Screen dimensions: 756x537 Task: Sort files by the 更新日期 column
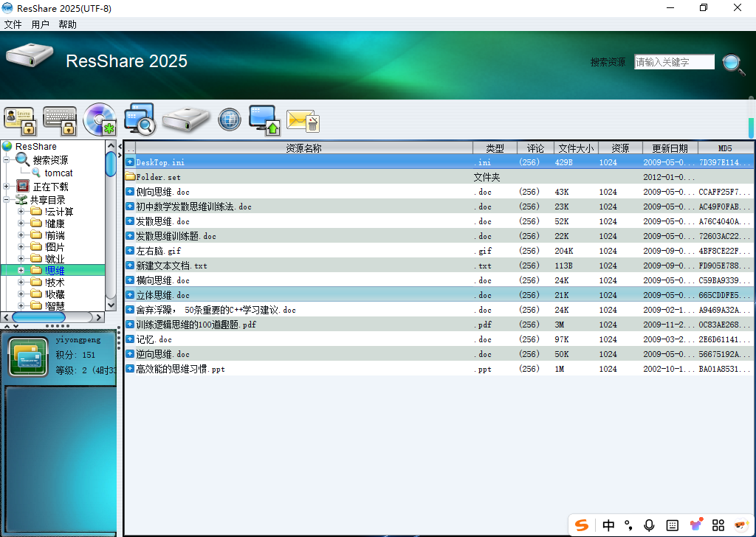[670, 148]
